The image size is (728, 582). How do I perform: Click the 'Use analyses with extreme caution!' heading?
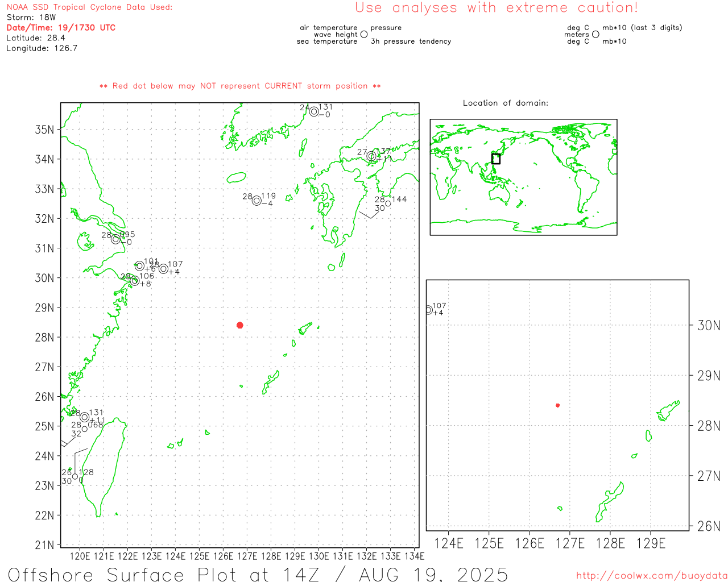coord(497,8)
